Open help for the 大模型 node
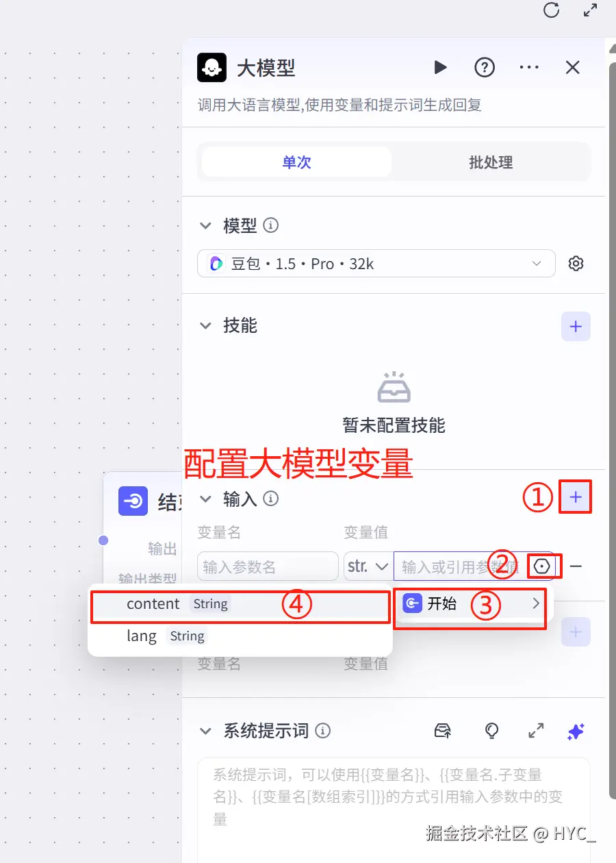The height and width of the screenshot is (863, 616). 485,67
